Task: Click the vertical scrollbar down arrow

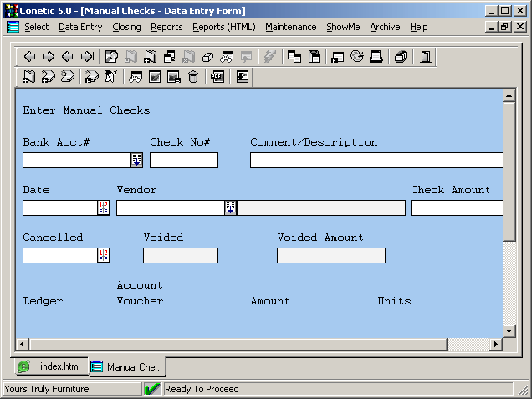Action: 509,330
